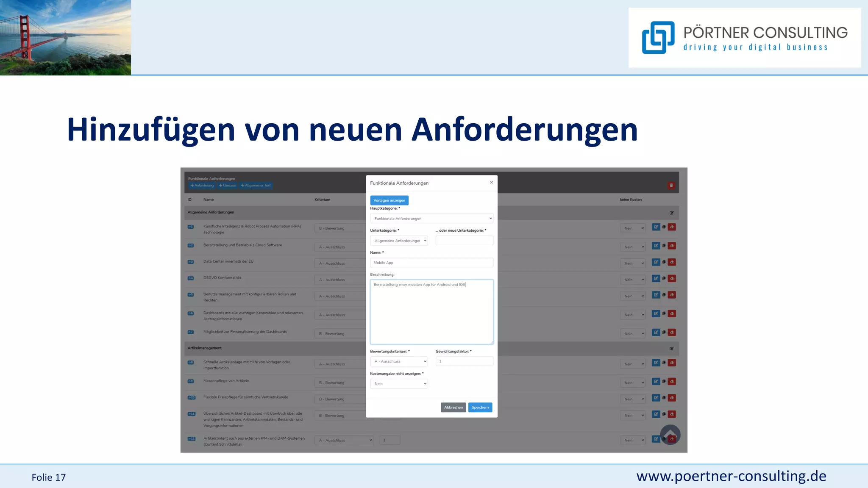Click the +Anforderung button in the header

pyautogui.click(x=202, y=186)
